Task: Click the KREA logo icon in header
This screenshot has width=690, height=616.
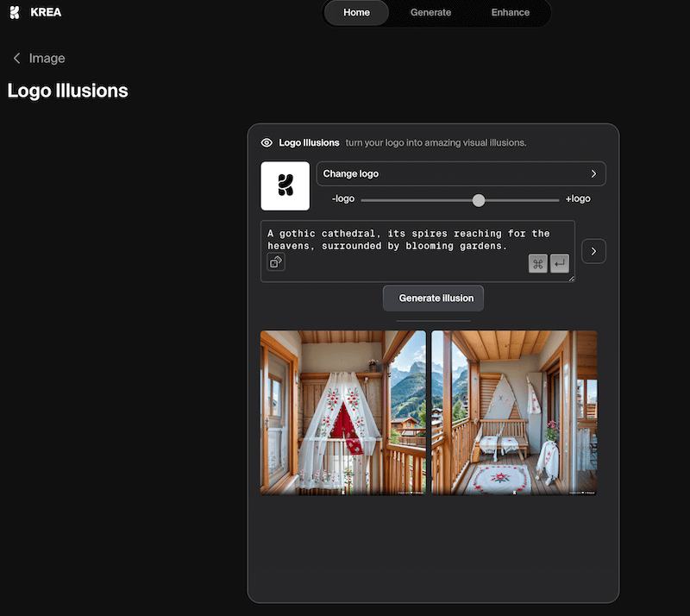Action: tap(15, 13)
